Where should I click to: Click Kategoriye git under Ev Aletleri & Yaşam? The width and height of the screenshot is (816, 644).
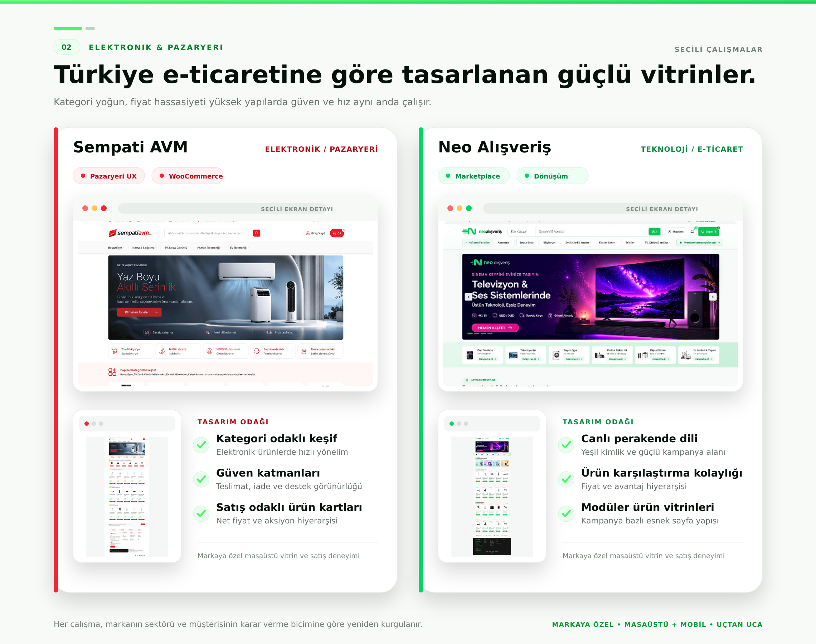coord(704,359)
